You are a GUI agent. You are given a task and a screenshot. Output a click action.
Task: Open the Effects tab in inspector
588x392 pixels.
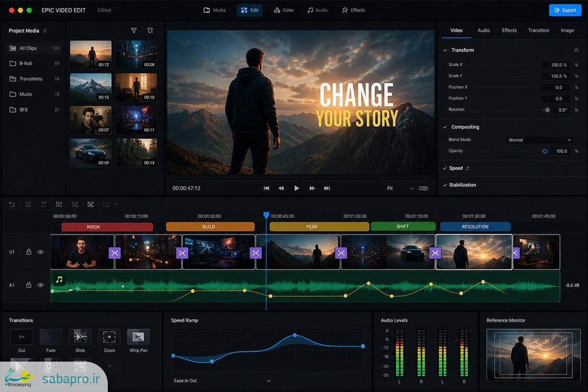click(x=509, y=30)
